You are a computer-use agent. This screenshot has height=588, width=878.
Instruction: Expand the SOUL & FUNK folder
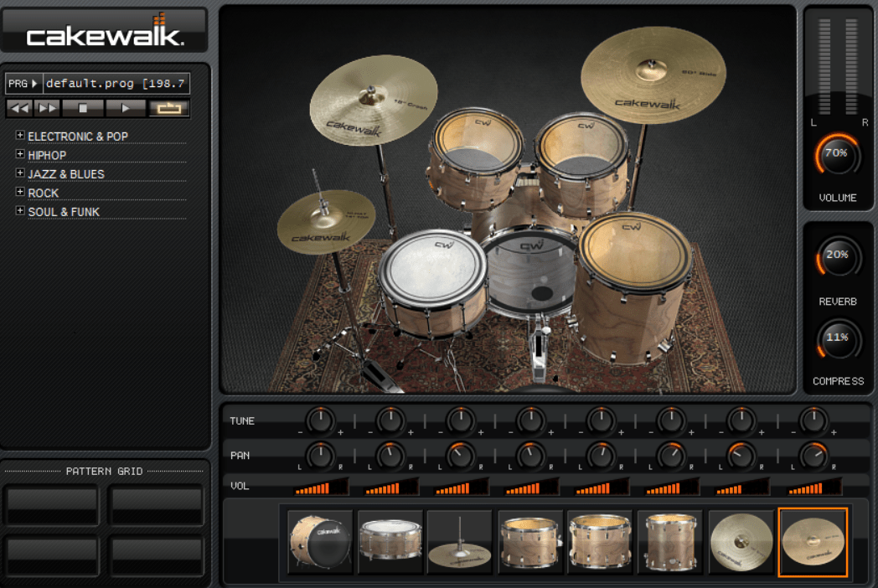tap(19, 210)
